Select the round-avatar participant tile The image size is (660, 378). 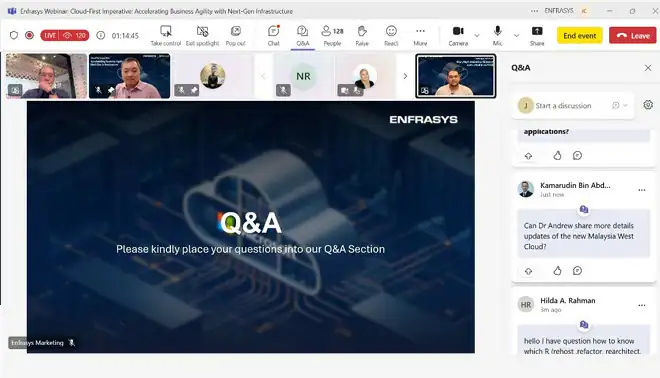(x=213, y=76)
